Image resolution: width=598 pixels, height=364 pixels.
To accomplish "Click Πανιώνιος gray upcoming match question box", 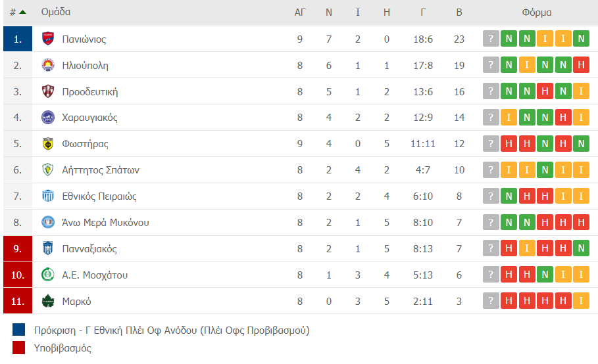I will click(491, 39).
